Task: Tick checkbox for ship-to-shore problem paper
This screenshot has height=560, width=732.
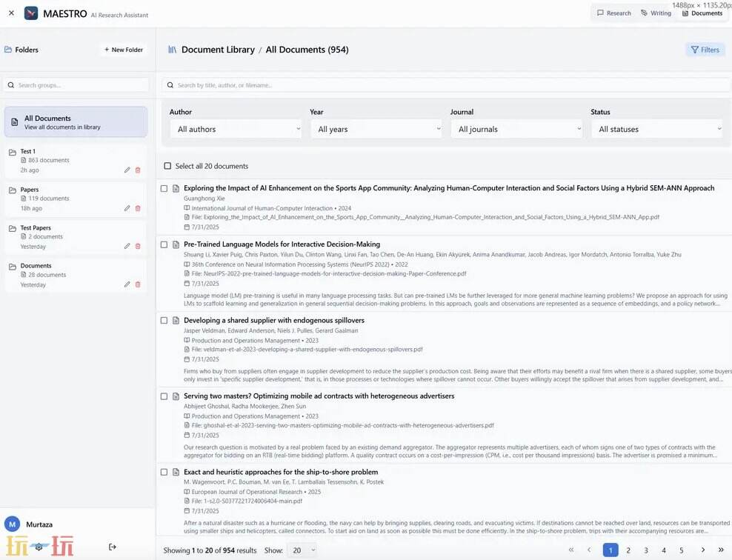Action: pyautogui.click(x=164, y=472)
